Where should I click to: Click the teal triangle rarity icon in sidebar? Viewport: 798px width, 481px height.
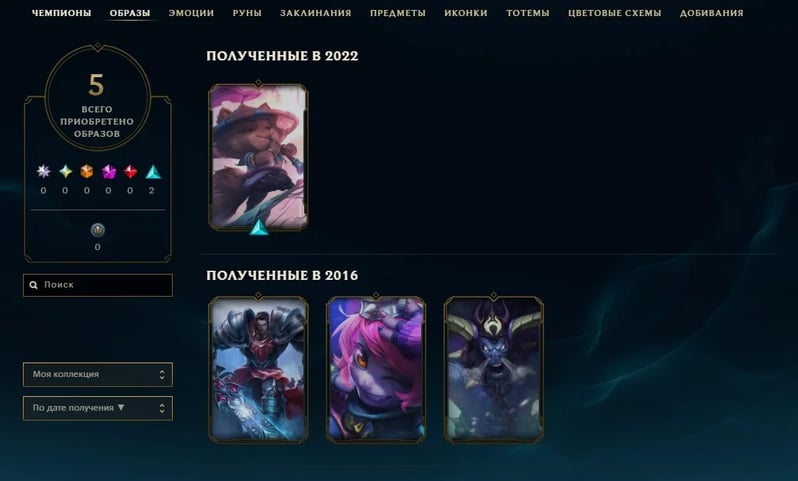pos(153,172)
